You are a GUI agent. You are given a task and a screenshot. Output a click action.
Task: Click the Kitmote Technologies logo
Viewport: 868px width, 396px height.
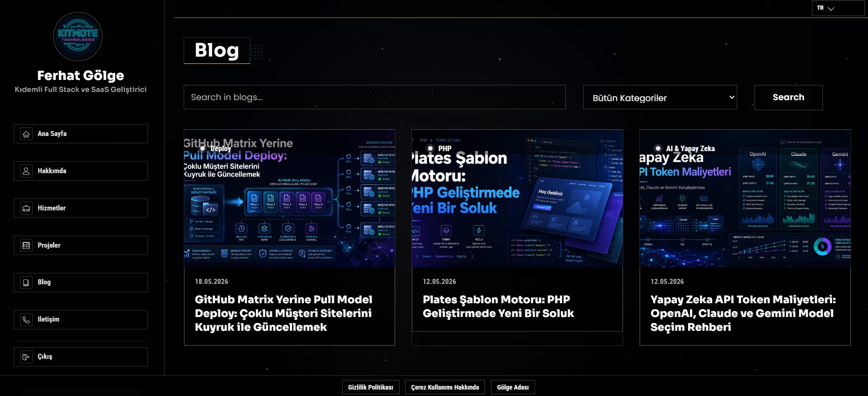(78, 37)
